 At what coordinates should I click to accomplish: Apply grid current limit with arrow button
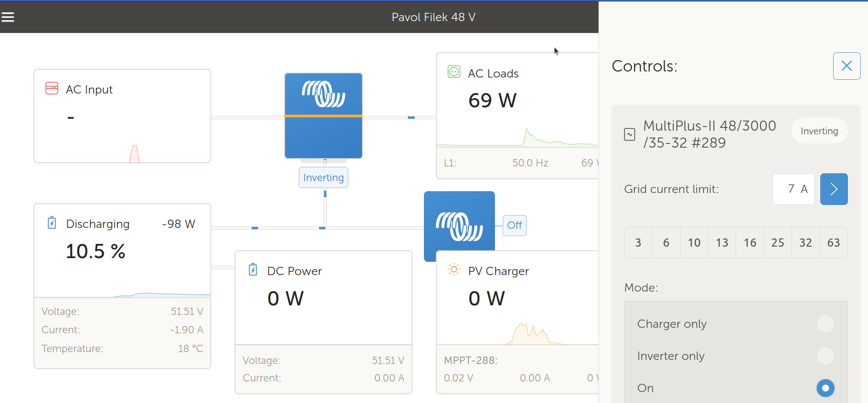(834, 189)
